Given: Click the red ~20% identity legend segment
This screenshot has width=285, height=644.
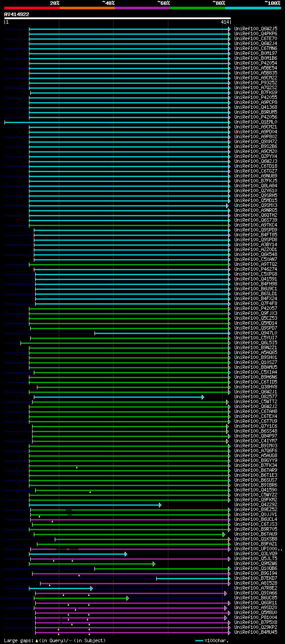Looking at the screenshot, I should (x=32, y=8).
